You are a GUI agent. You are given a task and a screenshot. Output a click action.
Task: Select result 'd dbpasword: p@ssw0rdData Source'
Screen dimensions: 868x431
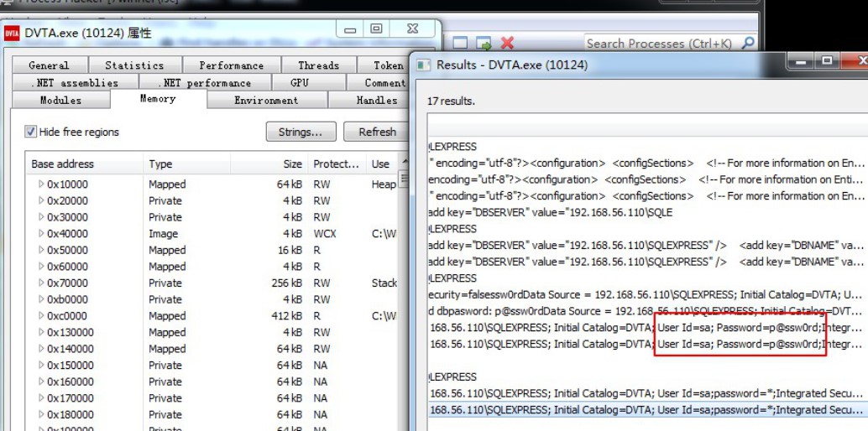pyautogui.click(x=646, y=311)
